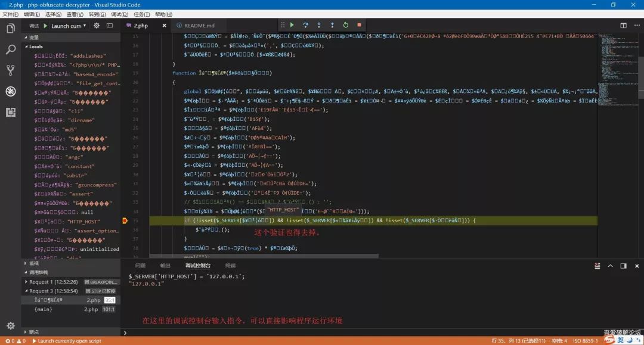
Task: Open the Launch cum configuration dropdown
Action: point(66,25)
